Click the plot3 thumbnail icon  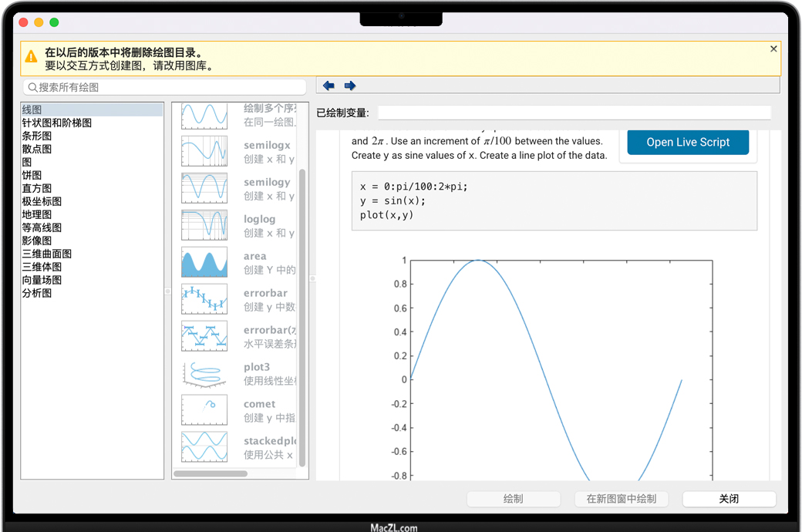coord(204,373)
